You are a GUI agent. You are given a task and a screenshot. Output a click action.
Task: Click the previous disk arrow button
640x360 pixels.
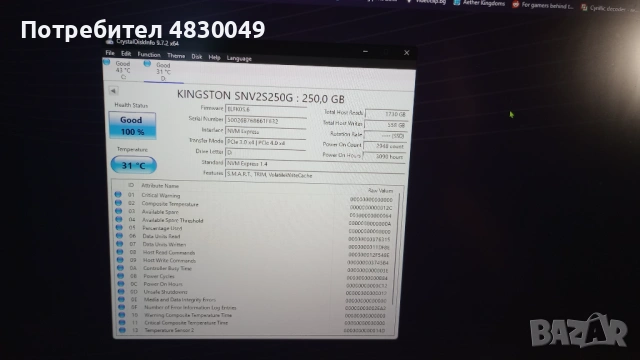[x=114, y=91]
